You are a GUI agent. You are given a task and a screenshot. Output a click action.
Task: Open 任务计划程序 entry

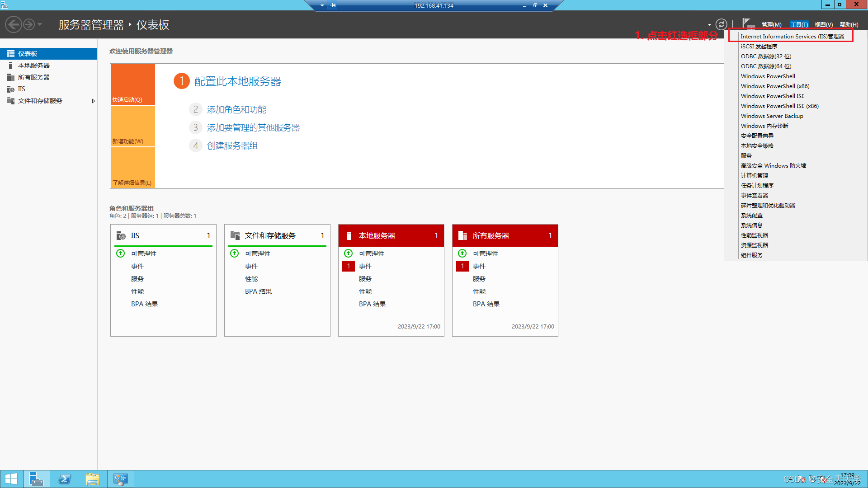(757, 186)
